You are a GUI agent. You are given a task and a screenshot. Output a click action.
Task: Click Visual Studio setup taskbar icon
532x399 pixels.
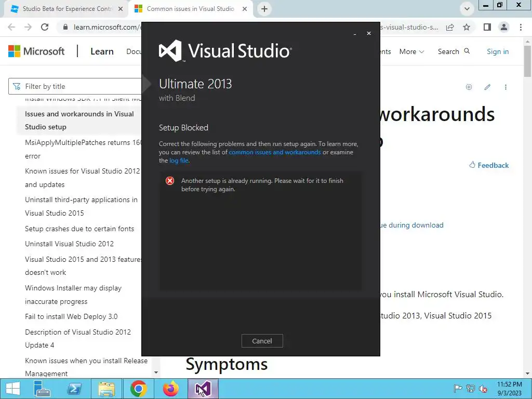click(203, 389)
